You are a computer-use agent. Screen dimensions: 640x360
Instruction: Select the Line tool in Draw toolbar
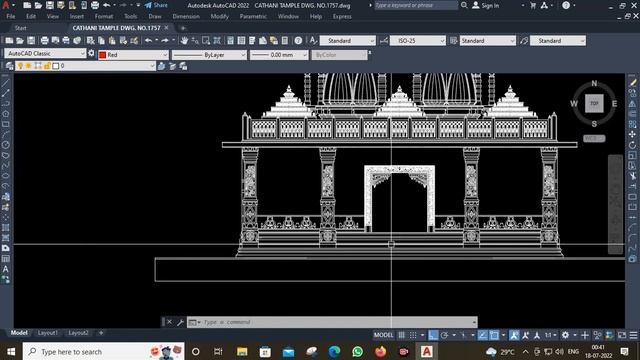(x=6, y=83)
